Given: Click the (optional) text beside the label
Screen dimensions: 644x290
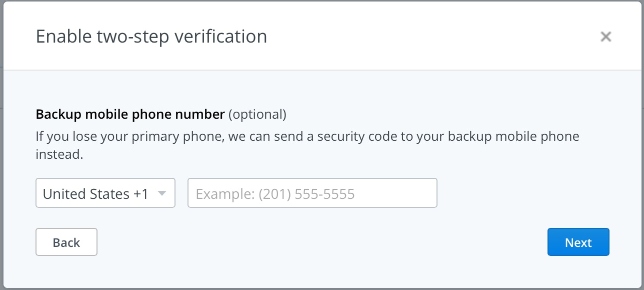Looking at the screenshot, I should point(257,114).
